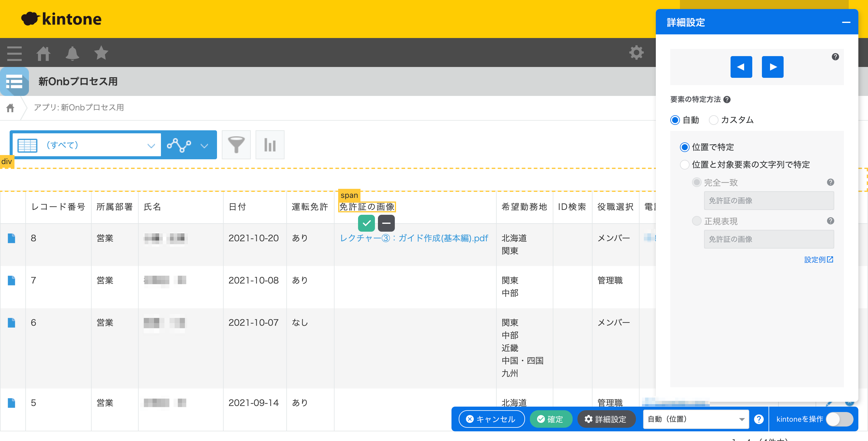Open the bar chart aggregation icon
Screen dimensions: 868x441
(270, 145)
